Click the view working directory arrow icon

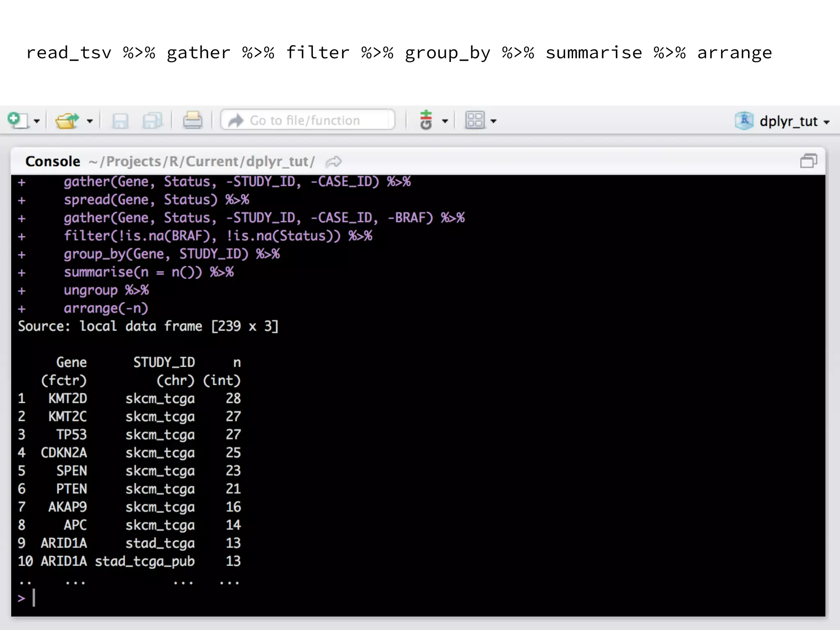333,162
